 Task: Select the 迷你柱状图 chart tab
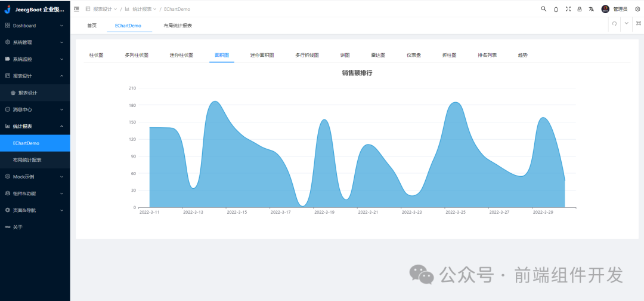point(181,55)
